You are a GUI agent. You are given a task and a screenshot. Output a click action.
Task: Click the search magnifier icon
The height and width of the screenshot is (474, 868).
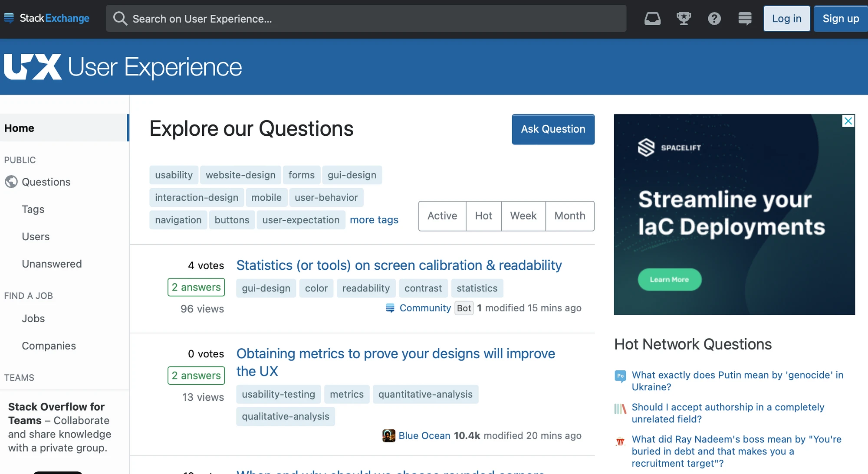(120, 18)
